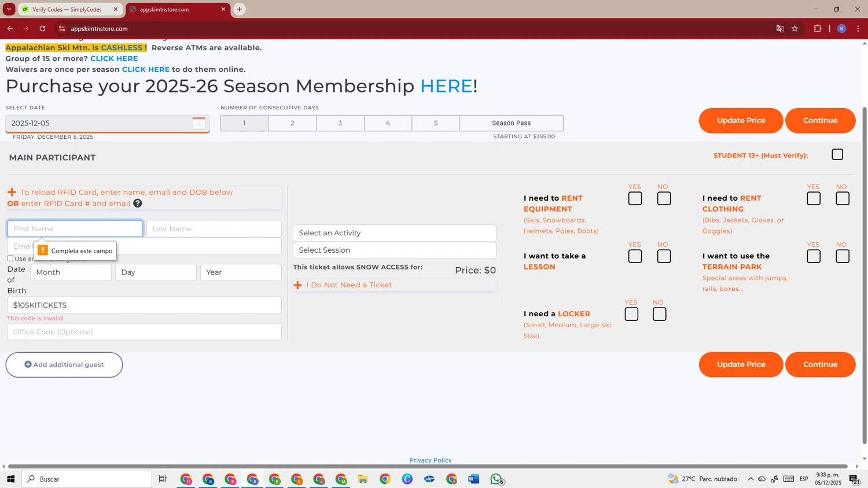Open the tab search dropdown arrow
Viewport: 868px width, 488px height.
coord(9,9)
